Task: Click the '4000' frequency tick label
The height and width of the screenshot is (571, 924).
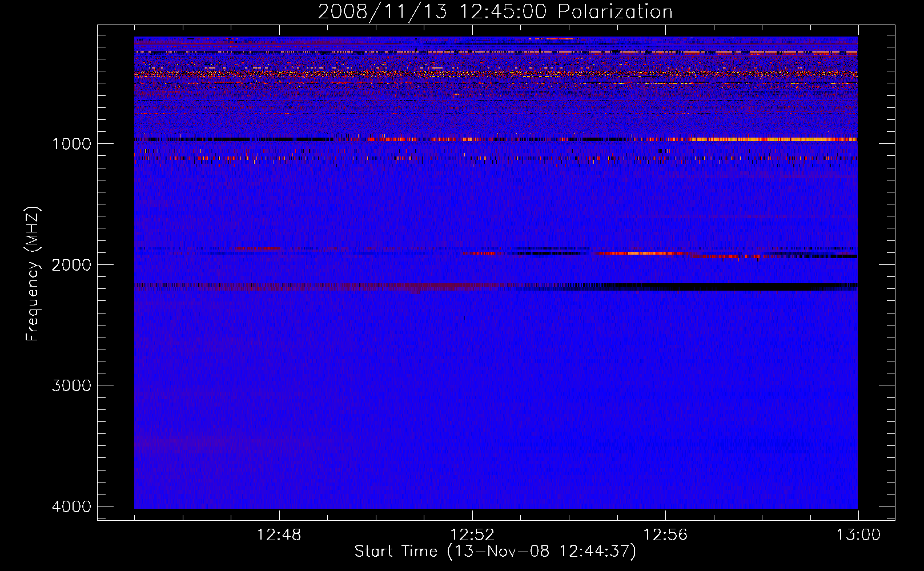Action: 71,506
